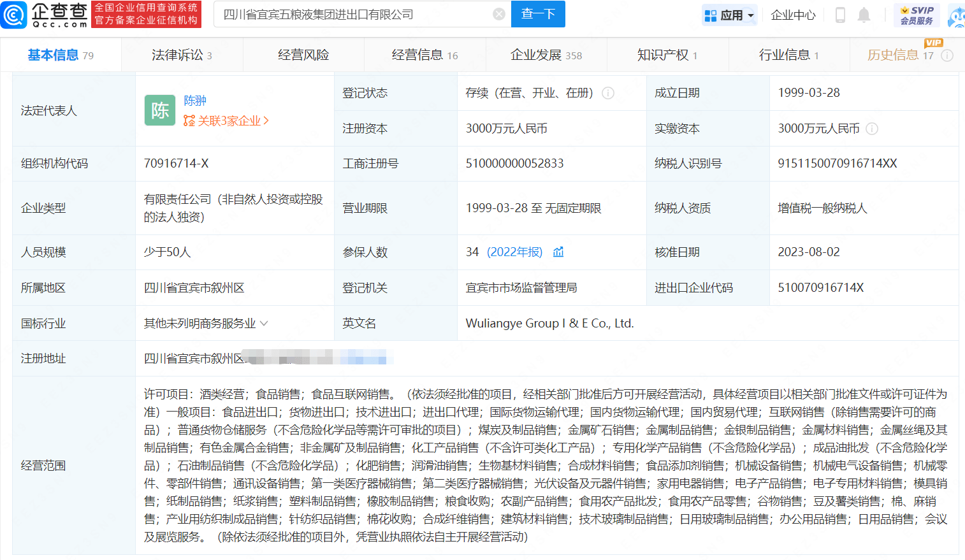Image resolution: width=965 pixels, height=560 pixels.
Task: Open the 2022年报 annual report link
Action: [514, 252]
